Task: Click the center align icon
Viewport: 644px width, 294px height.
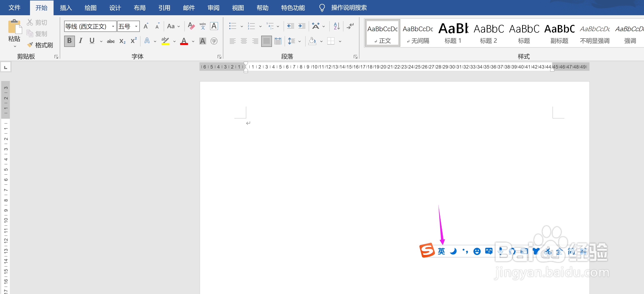Action: coord(244,41)
